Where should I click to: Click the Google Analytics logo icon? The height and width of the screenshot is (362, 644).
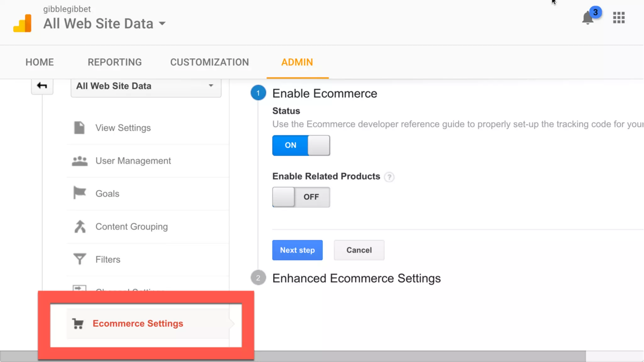click(22, 24)
